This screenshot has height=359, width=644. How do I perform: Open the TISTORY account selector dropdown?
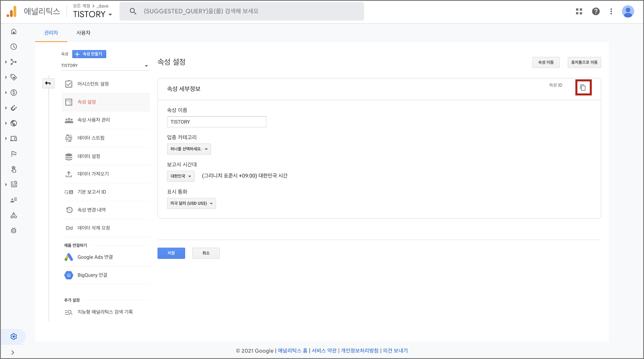(92, 14)
